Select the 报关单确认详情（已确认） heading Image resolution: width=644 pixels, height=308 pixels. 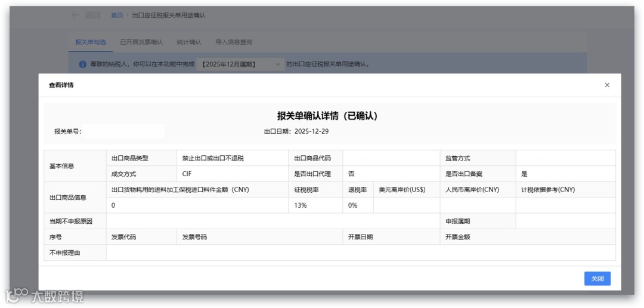pos(327,116)
